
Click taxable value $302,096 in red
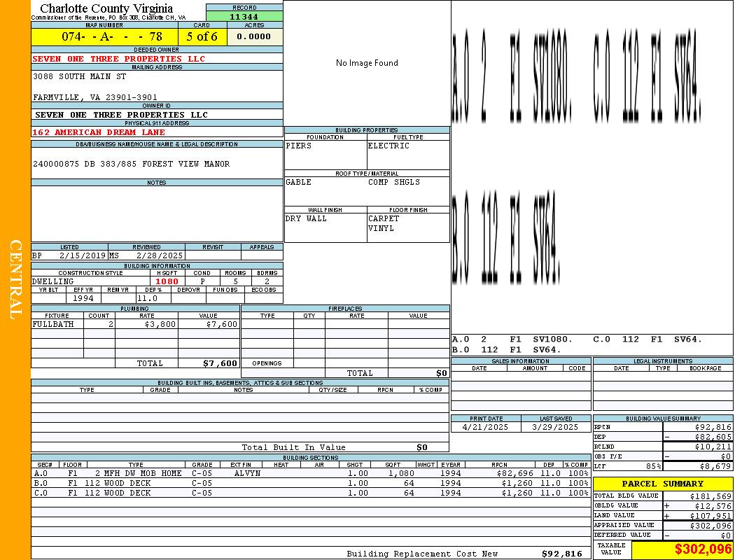click(703, 549)
